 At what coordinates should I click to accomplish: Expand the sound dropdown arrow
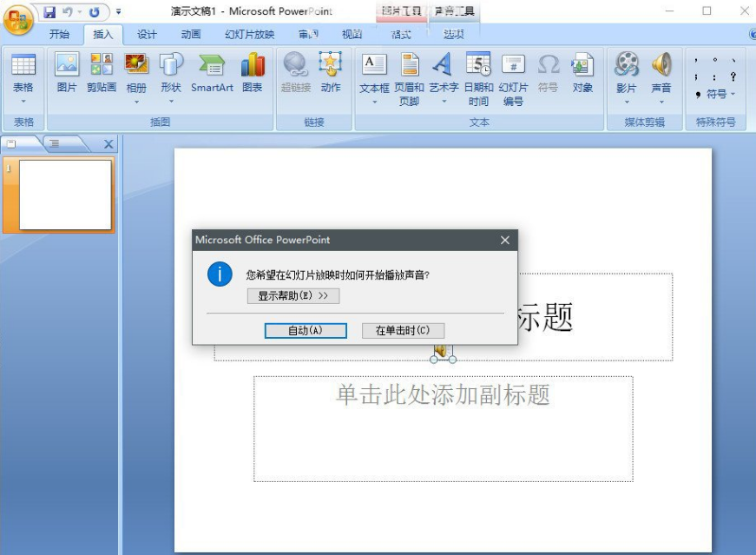pyautogui.click(x=661, y=102)
